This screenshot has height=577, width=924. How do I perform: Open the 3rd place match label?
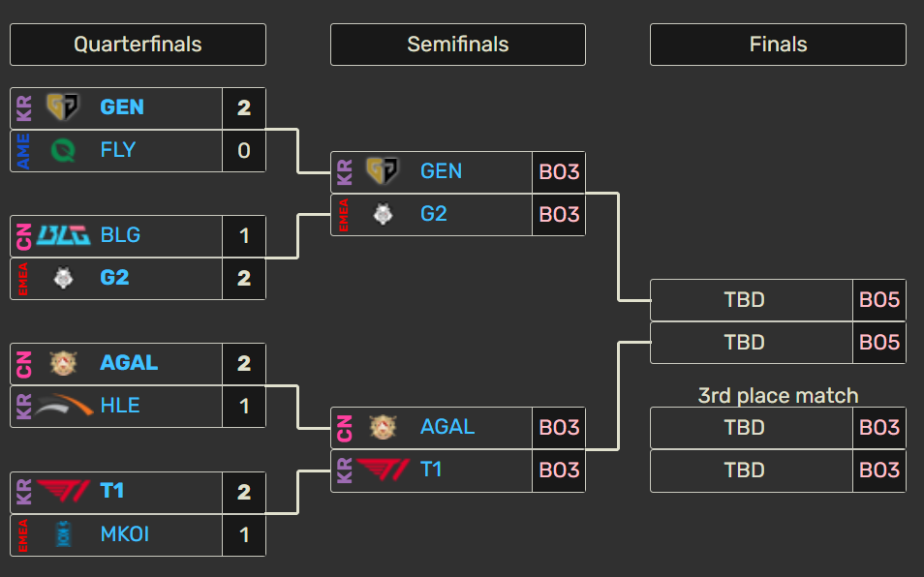[x=777, y=395]
